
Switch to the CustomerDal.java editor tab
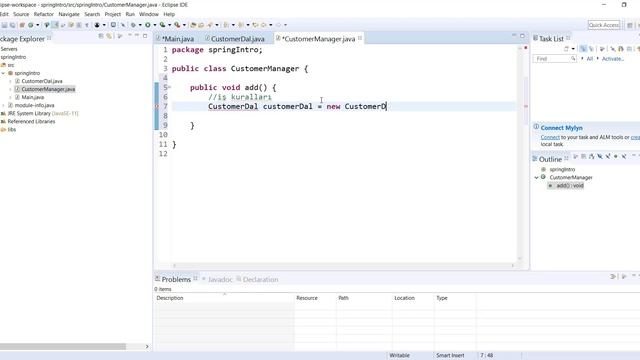coord(235,39)
